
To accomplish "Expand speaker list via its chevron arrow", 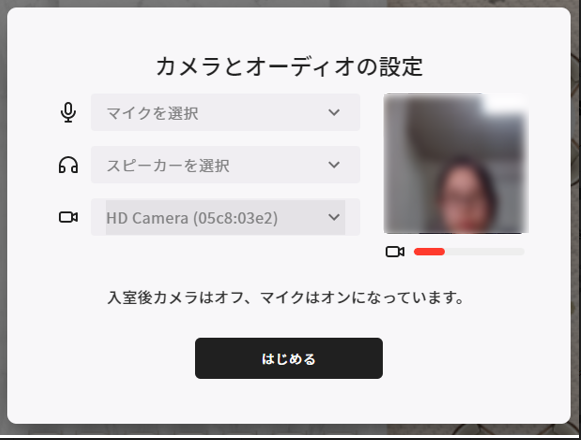I will click(334, 165).
